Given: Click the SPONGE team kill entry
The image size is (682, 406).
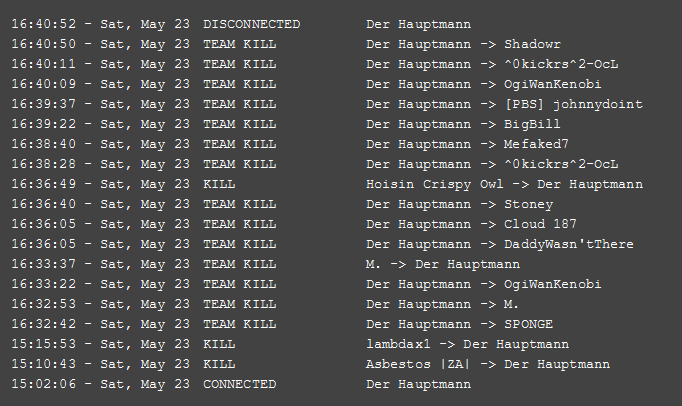Looking at the screenshot, I should point(282,325).
